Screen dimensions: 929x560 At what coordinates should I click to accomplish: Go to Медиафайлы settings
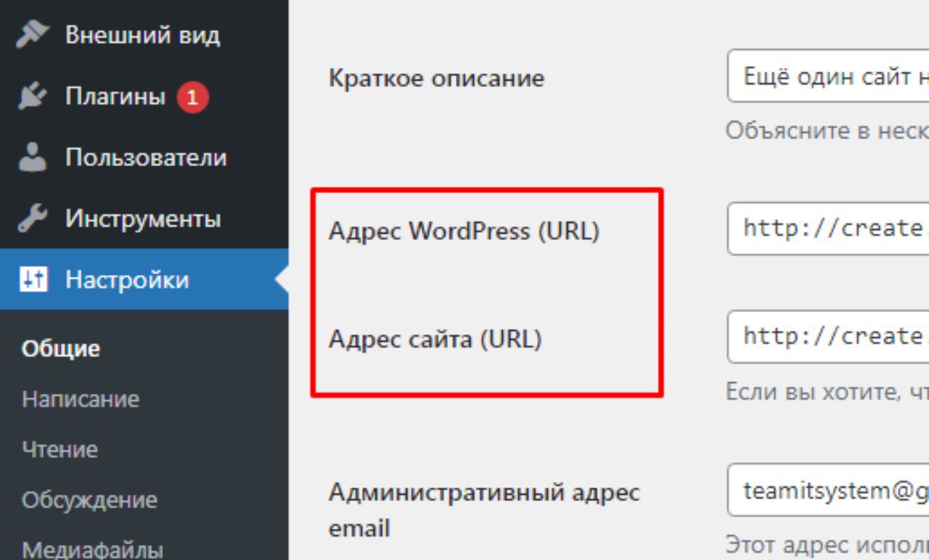pos(92,549)
